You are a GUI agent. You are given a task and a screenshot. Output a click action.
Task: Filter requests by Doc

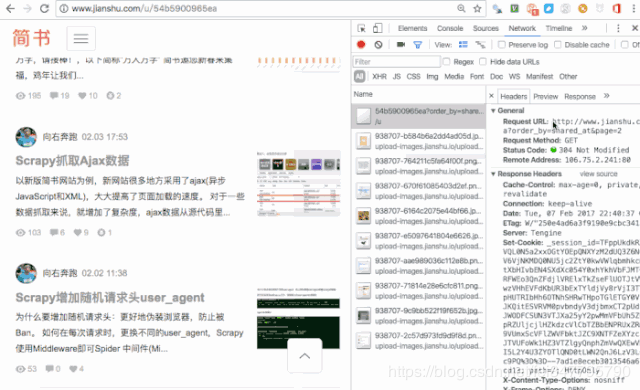point(496,76)
